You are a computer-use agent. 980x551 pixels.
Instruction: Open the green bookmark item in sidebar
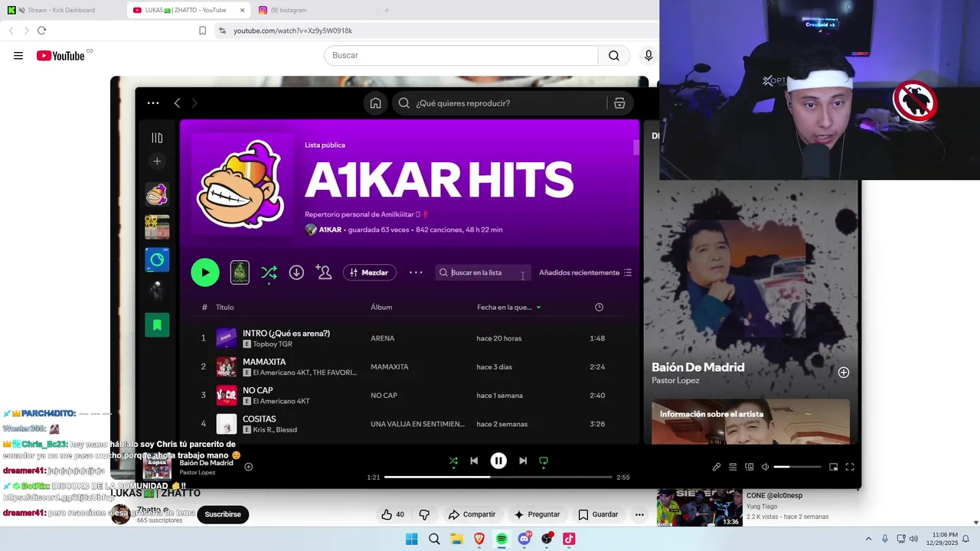tap(157, 325)
